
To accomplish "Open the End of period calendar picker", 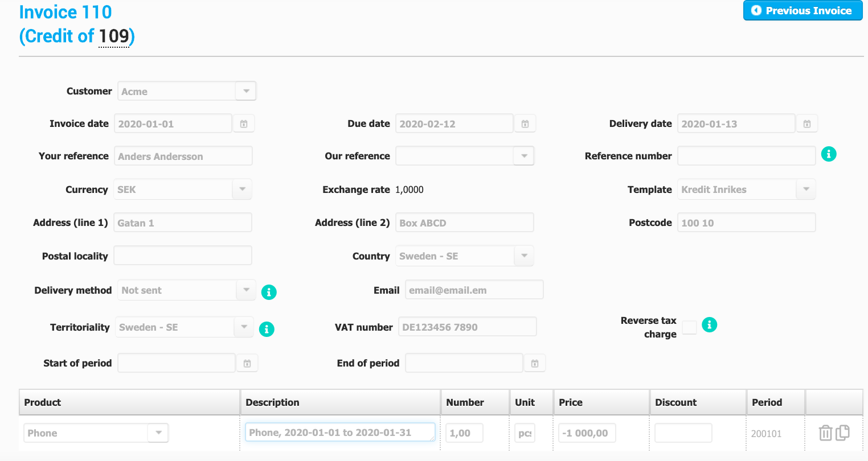I will 535,363.
